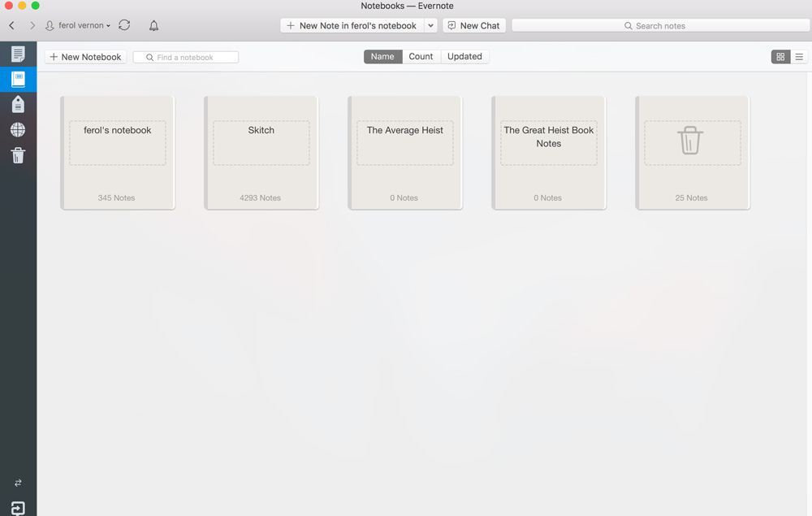Switch to list view of notebooks
This screenshot has height=516, width=812.
tap(799, 57)
